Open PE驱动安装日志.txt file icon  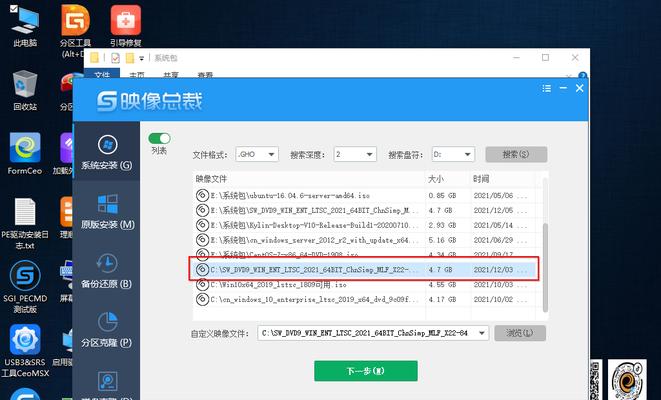click(25, 223)
